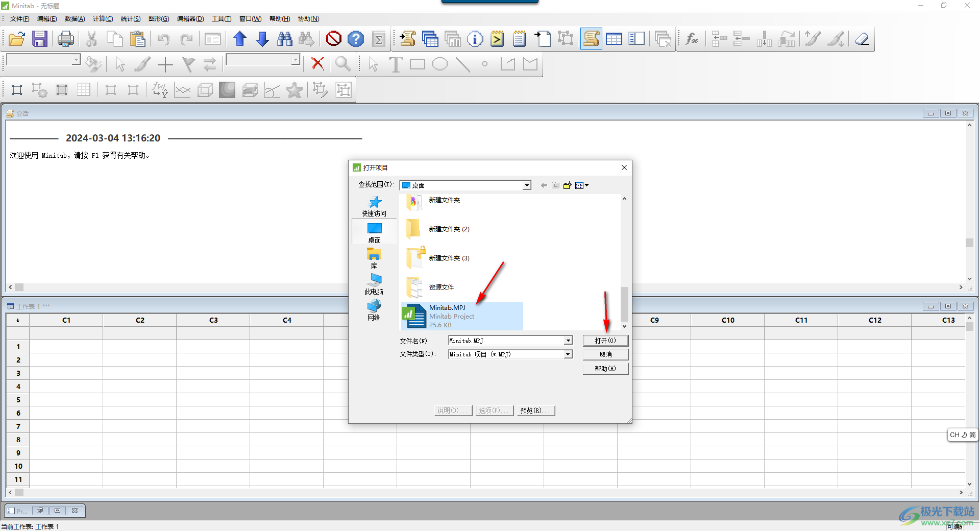Click the Show Session Folder icon
This screenshot has width=980, height=531.
tap(408, 39)
